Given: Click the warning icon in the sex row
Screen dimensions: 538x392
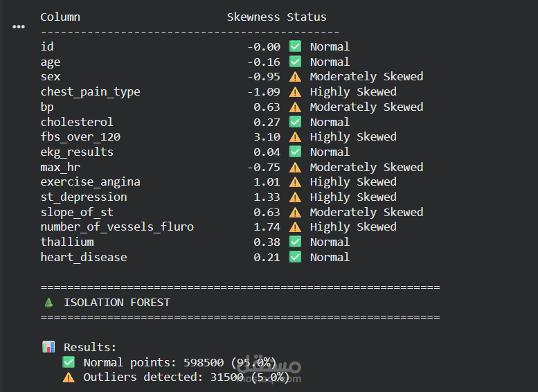Looking at the screenshot, I should [x=295, y=77].
